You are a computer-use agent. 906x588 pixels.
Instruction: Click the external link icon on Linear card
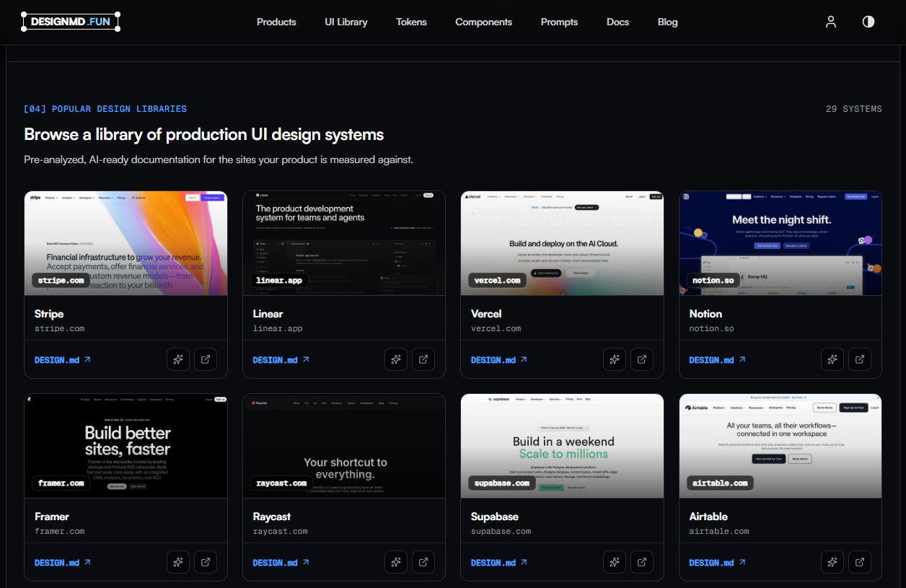click(x=423, y=359)
